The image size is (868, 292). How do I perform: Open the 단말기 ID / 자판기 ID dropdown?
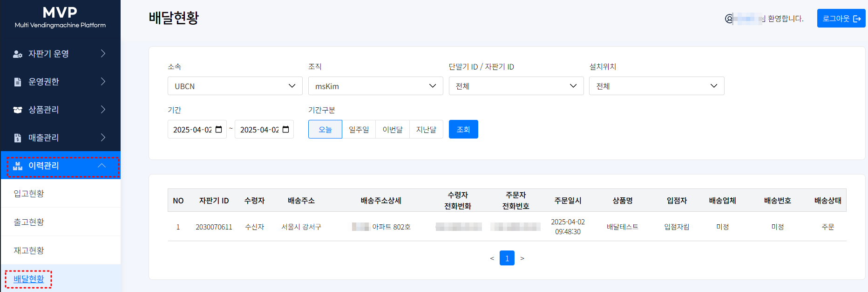[x=516, y=86]
